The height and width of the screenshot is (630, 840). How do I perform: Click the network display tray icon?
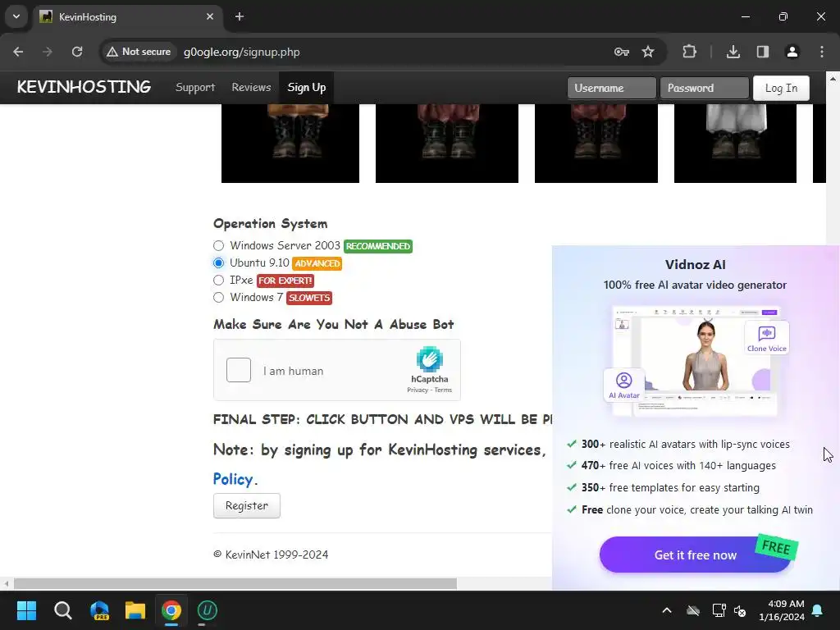[719, 610]
